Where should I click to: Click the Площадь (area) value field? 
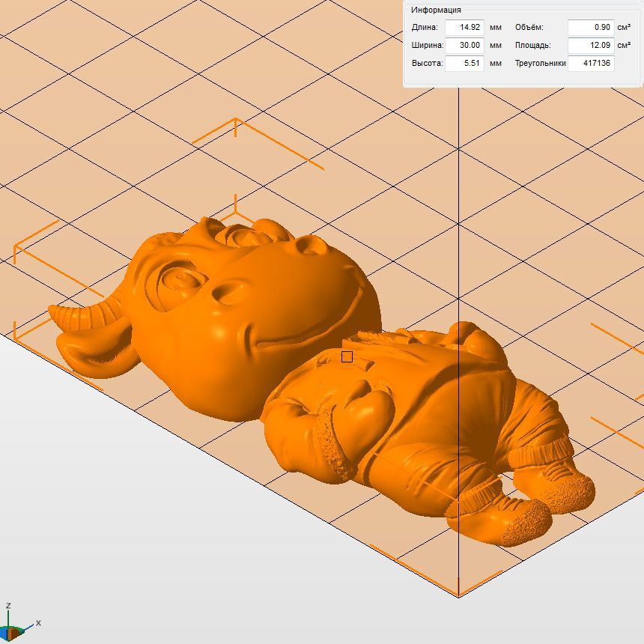(590, 45)
